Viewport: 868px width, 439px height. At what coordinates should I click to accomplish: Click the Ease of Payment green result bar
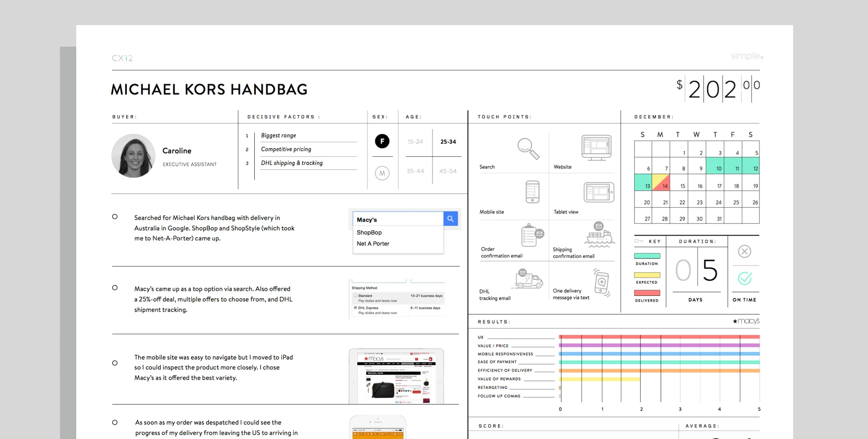(660, 362)
